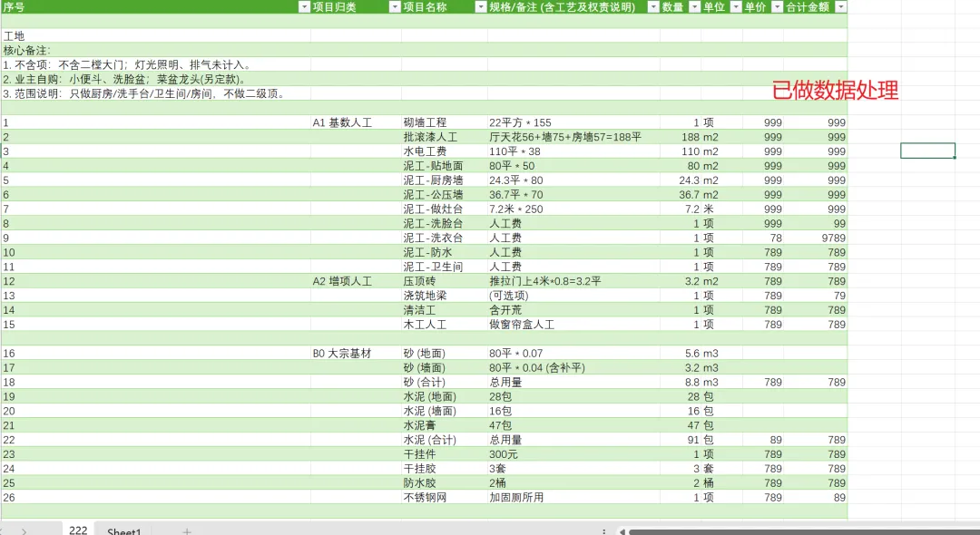Select the 80平 * 0.04 (含补平) cell
Image resolution: width=980 pixels, height=535 pixels.
point(573,367)
